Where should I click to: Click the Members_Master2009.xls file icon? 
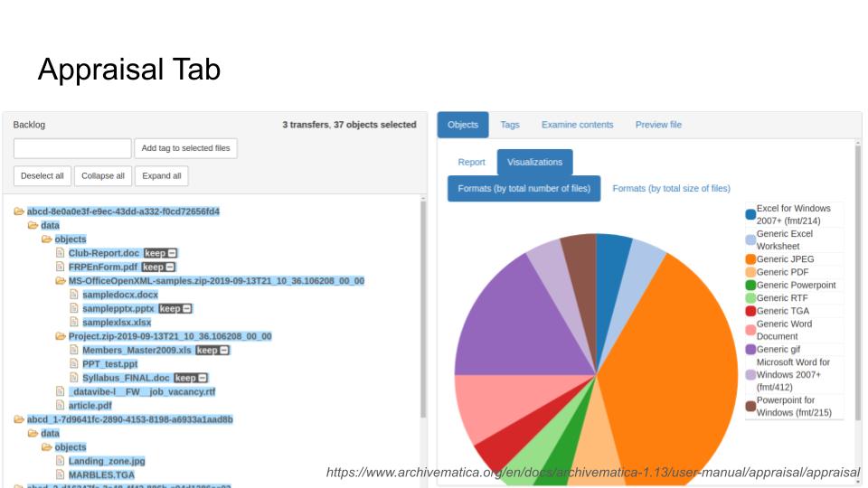tap(74, 350)
